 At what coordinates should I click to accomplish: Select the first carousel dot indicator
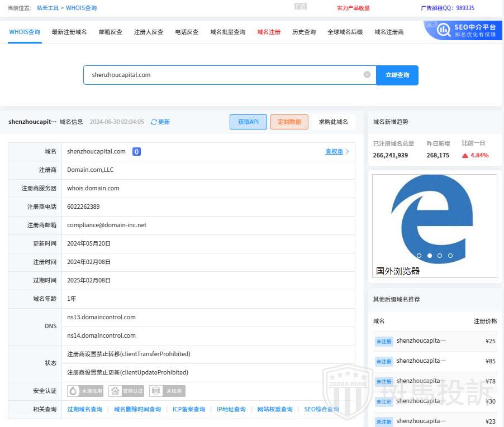[419, 256]
